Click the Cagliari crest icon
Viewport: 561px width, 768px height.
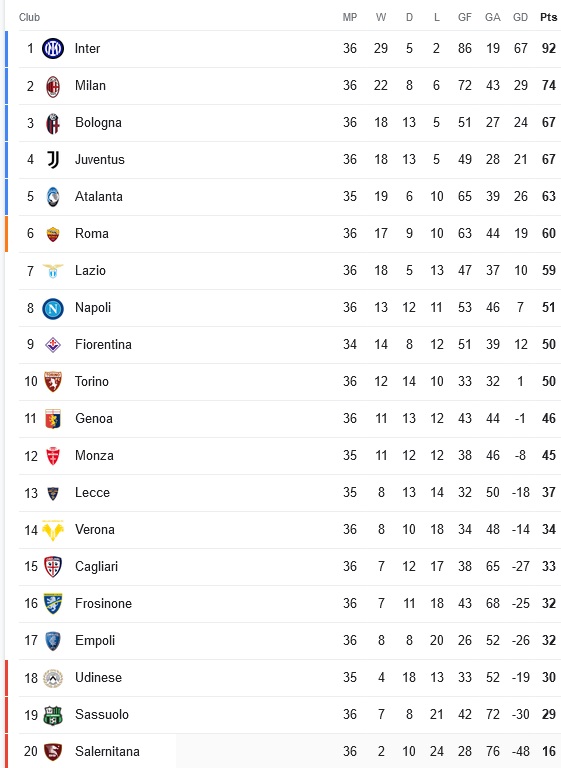tap(53, 567)
